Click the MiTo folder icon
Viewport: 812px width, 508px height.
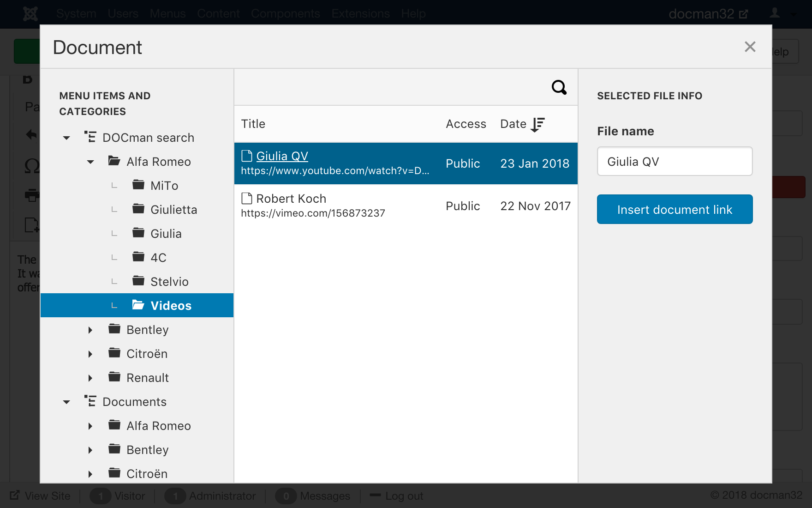[138, 185]
